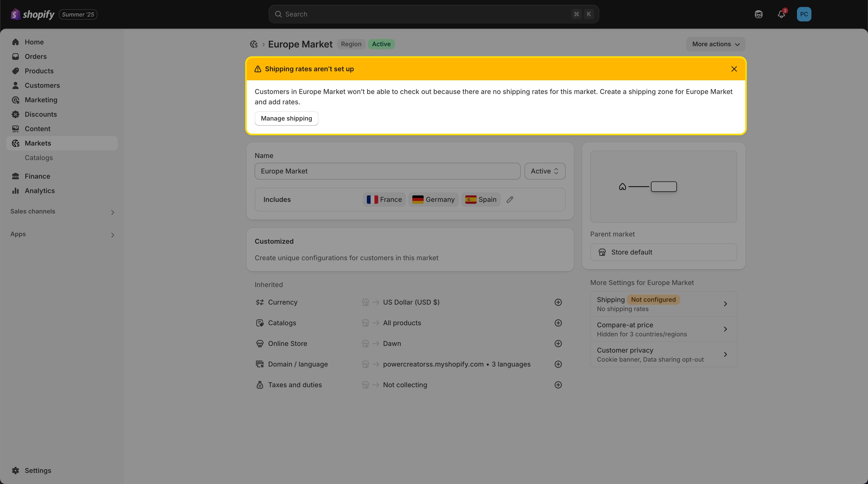Open the More actions dropdown
Viewport: 868px width, 484px height.
[716, 44]
